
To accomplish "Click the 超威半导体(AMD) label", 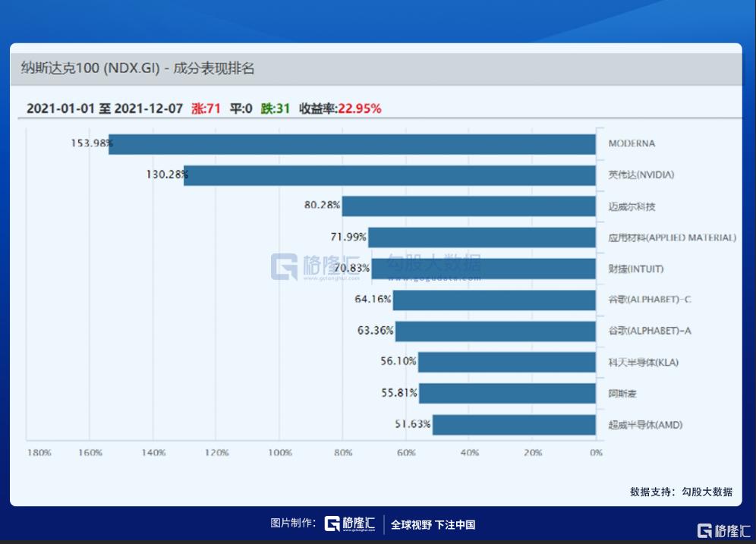I will click(645, 425).
